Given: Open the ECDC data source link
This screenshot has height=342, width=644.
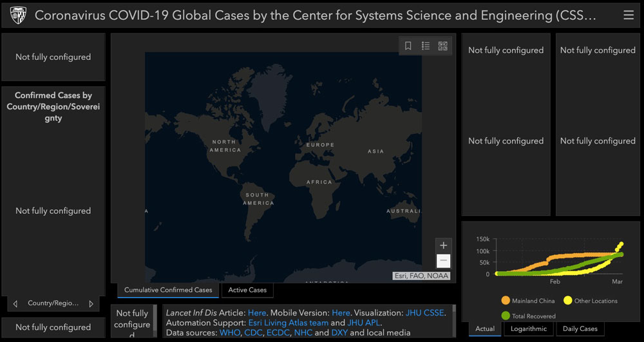Looking at the screenshot, I should pyautogui.click(x=278, y=332).
